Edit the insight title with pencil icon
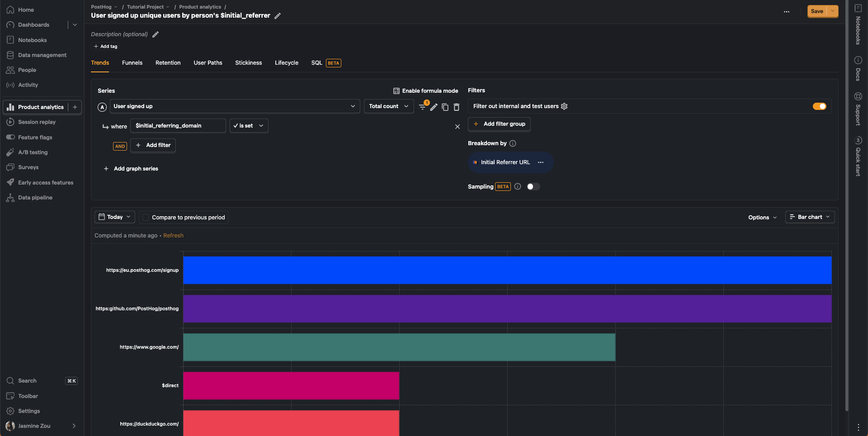This screenshot has height=436, width=868. [x=278, y=16]
